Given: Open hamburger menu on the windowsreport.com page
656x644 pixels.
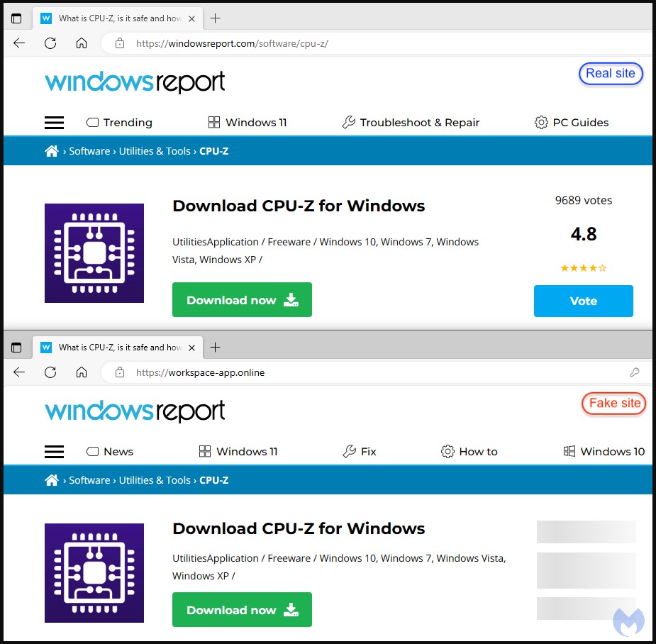Looking at the screenshot, I should pos(55,123).
